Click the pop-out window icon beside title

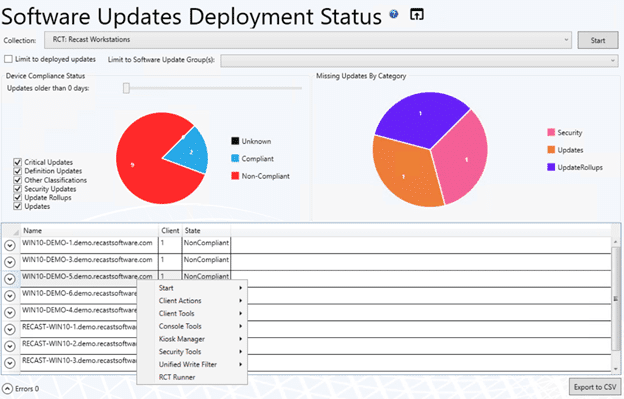[x=417, y=15]
